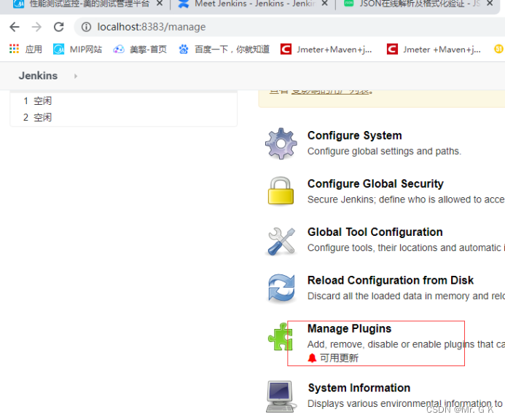Close the Meet Jenkins tab
505x420 pixels.
tap(325, 4)
